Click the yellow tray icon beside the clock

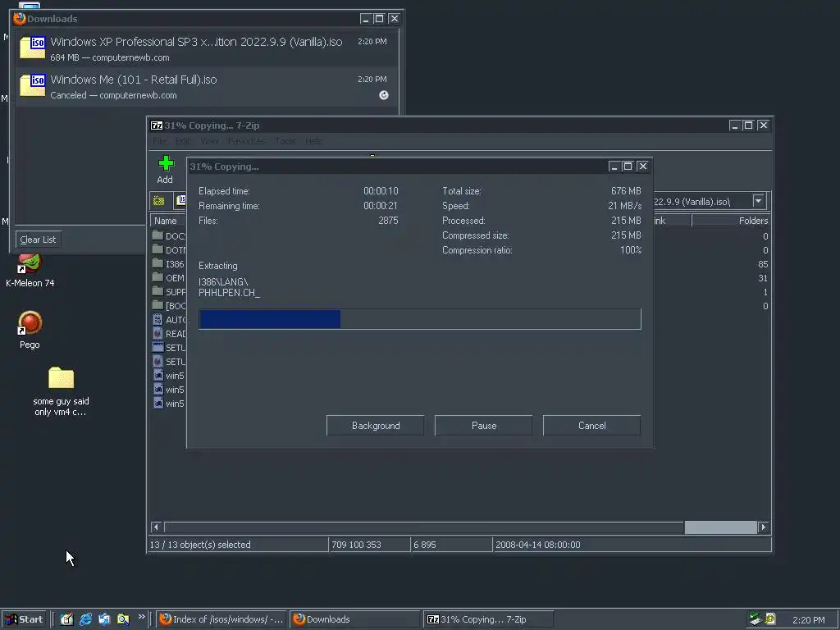coord(770,619)
